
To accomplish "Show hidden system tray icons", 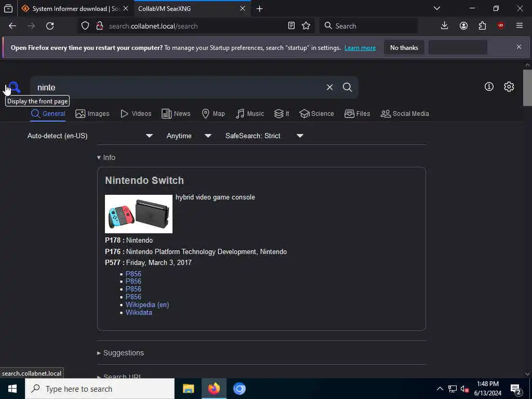I will coord(440,389).
